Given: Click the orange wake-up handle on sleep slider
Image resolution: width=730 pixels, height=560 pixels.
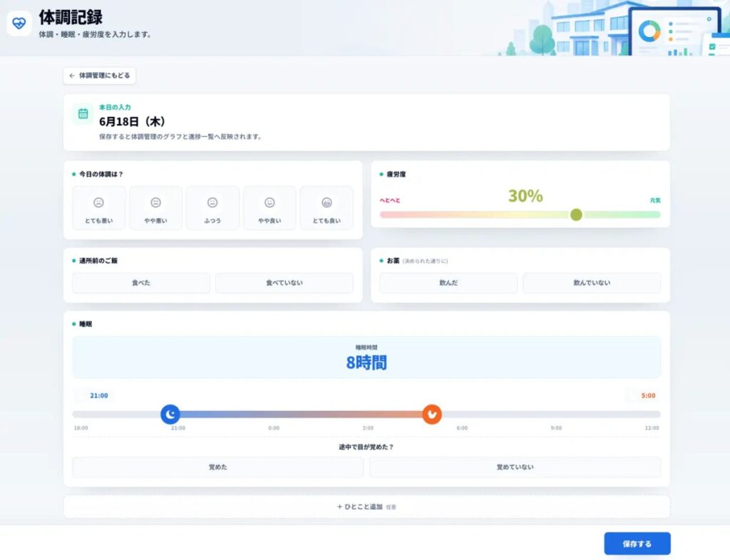Looking at the screenshot, I should [432, 414].
